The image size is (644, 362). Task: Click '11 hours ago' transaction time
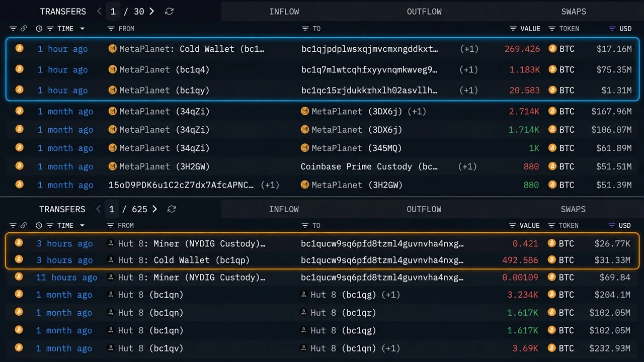[66, 277]
